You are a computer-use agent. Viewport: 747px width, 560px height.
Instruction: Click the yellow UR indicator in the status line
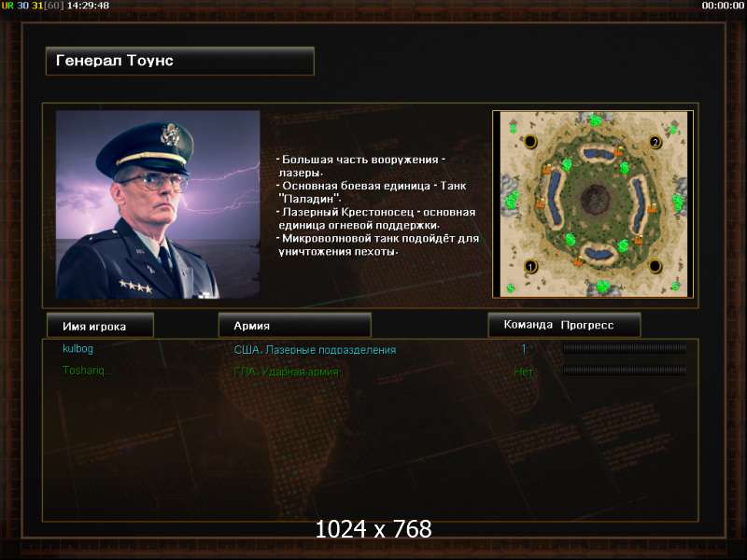pyautogui.click(x=7, y=6)
